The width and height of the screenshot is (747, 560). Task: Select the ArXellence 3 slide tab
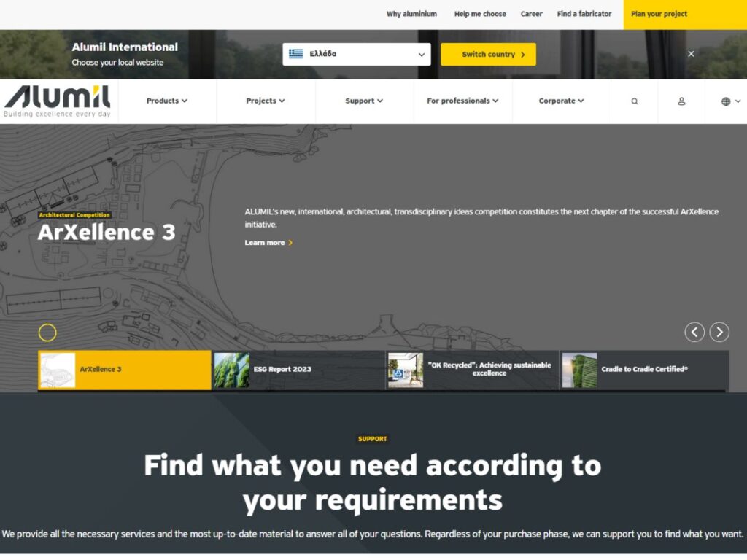click(124, 370)
